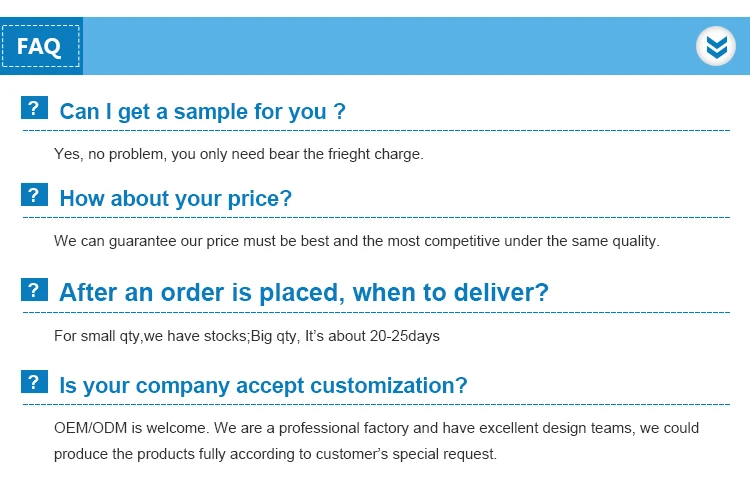Click question mark icon beside sample question
The image size is (750, 484).
(x=34, y=108)
